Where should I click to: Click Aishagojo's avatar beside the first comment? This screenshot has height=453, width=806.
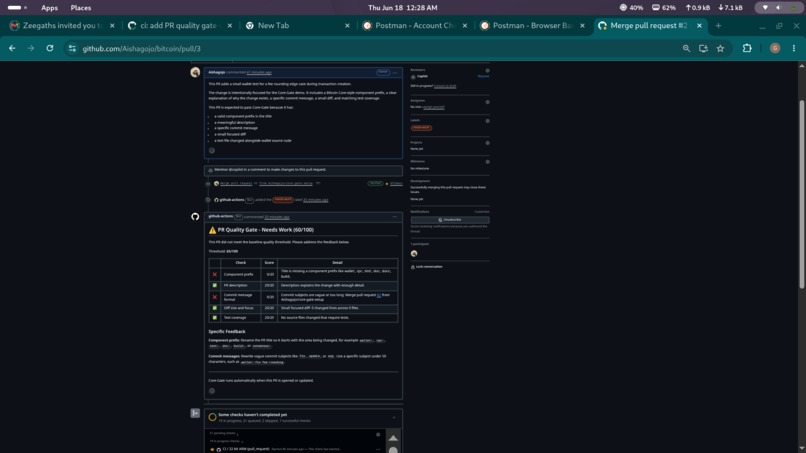tap(195, 73)
